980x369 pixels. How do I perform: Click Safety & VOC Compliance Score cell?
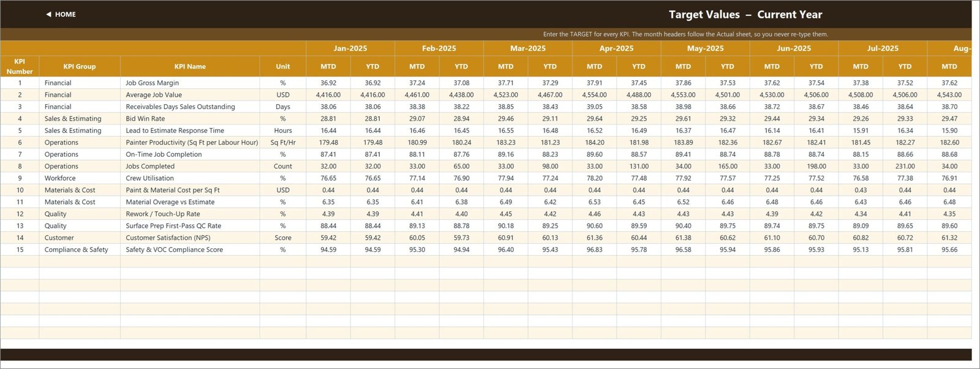pos(190,249)
